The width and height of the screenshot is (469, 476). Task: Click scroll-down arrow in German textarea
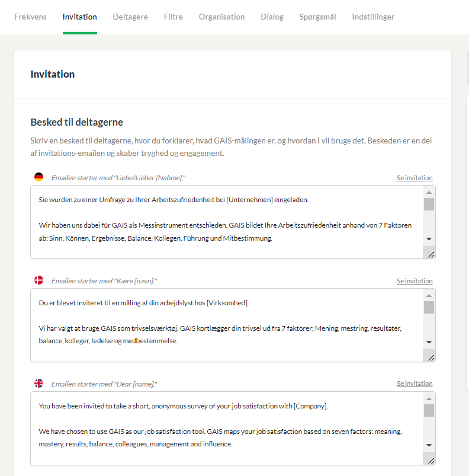tap(429, 239)
